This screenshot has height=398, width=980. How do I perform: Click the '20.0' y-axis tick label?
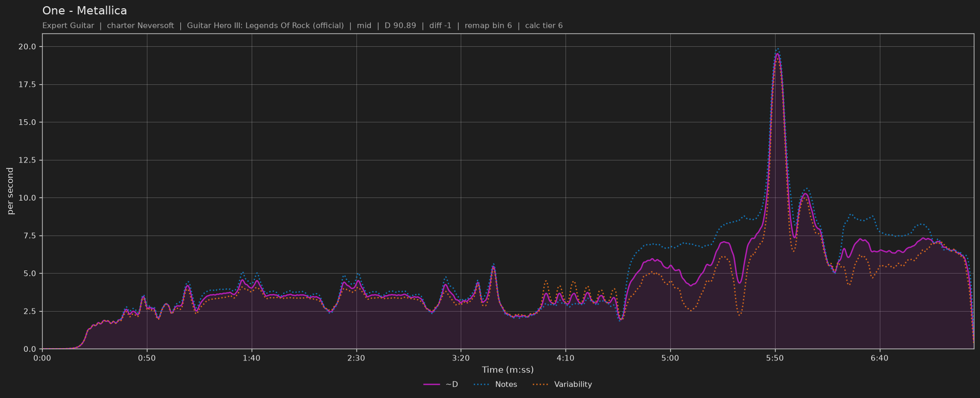click(x=27, y=47)
